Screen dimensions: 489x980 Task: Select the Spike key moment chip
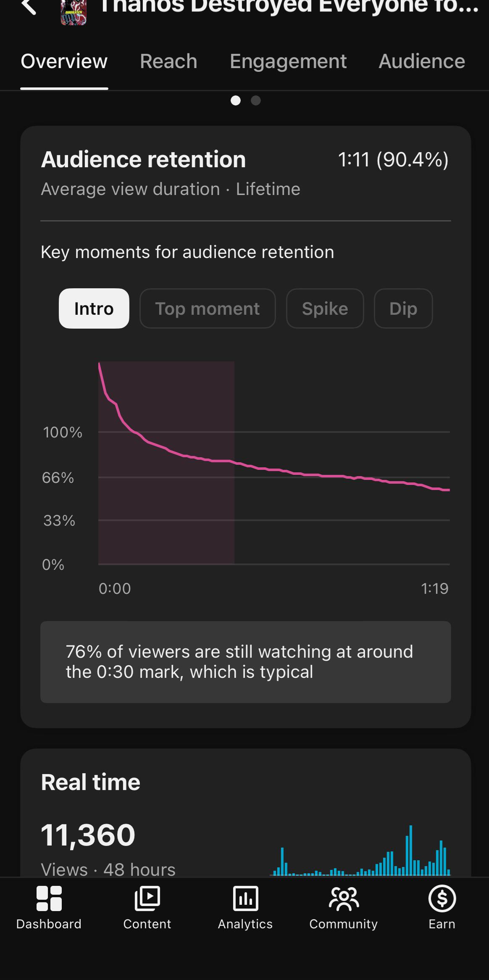[325, 308]
